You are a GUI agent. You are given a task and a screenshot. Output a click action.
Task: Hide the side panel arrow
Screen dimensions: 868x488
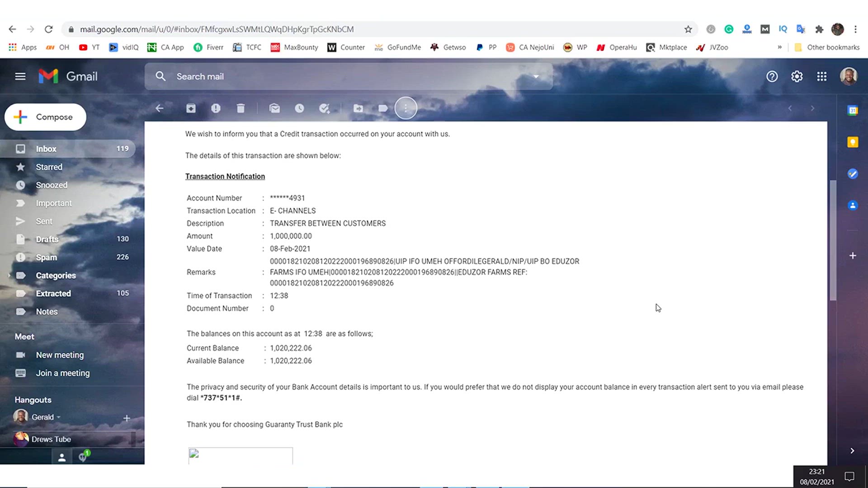click(852, 450)
